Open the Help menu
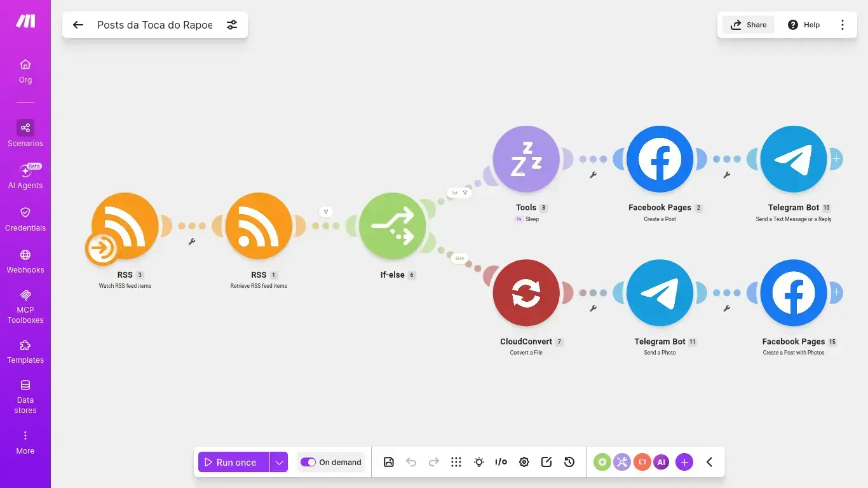Image resolution: width=868 pixels, height=488 pixels. coord(804,25)
